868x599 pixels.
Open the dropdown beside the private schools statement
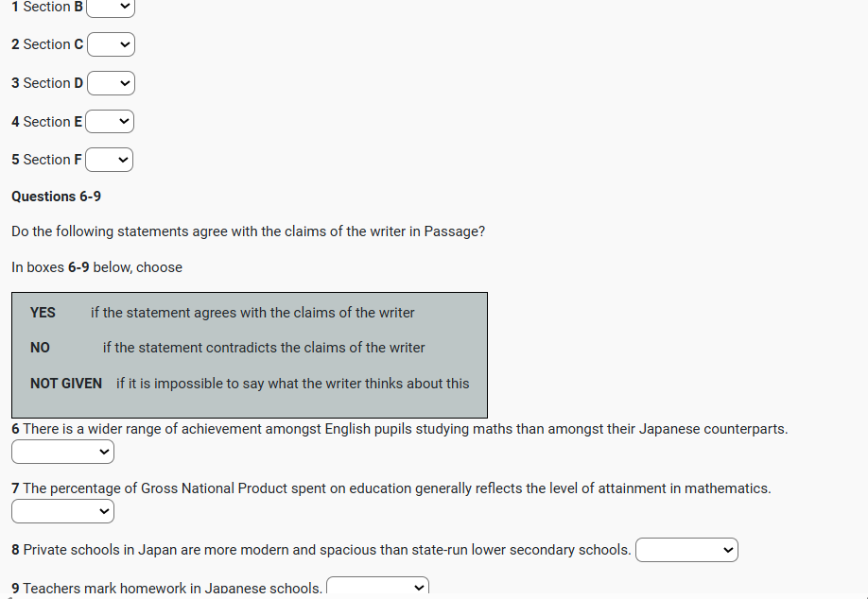tap(686, 550)
